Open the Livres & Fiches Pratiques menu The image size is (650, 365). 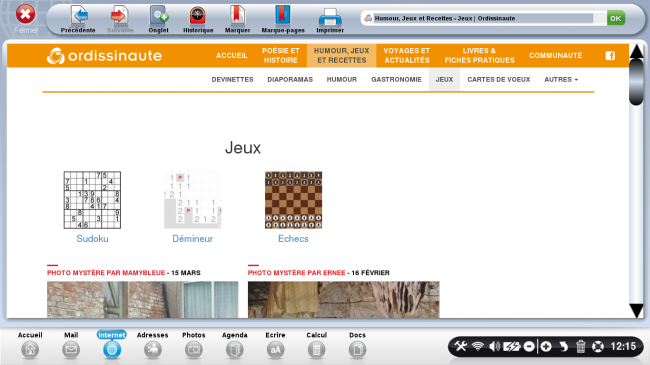(x=479, y=56)
